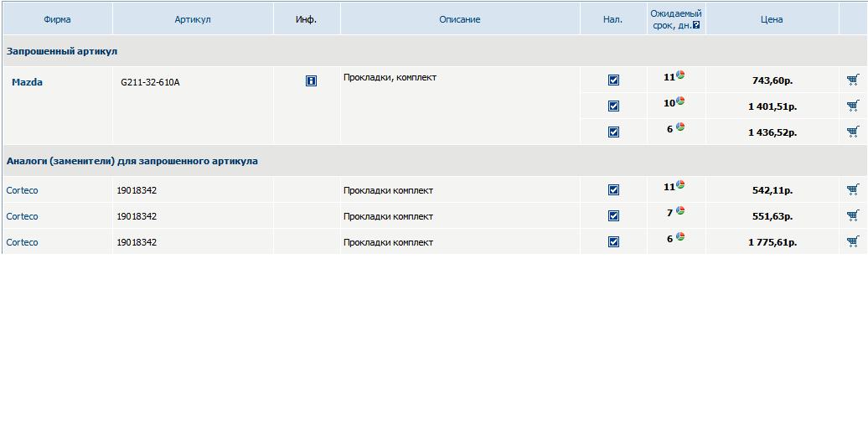Click Описание column header
The width and height of the screenshot is (868, 440).
459,19
